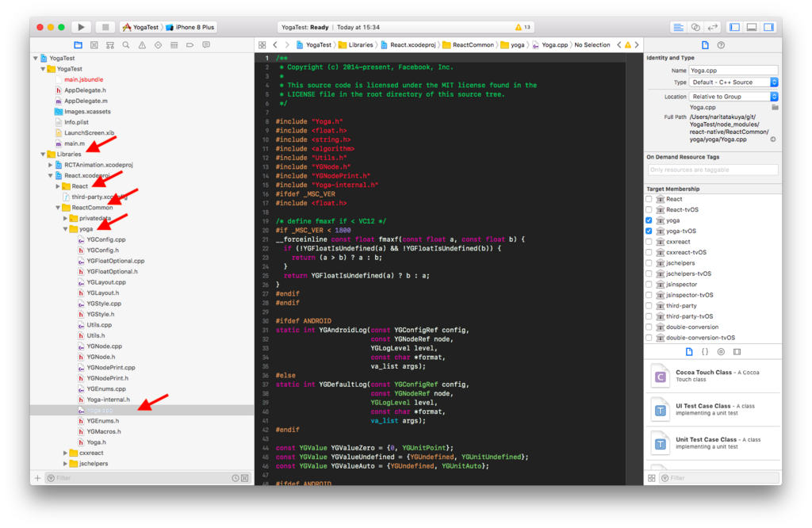Open the Location dropdown Relative to Group
812x528 pixels.
click(733, 97)
